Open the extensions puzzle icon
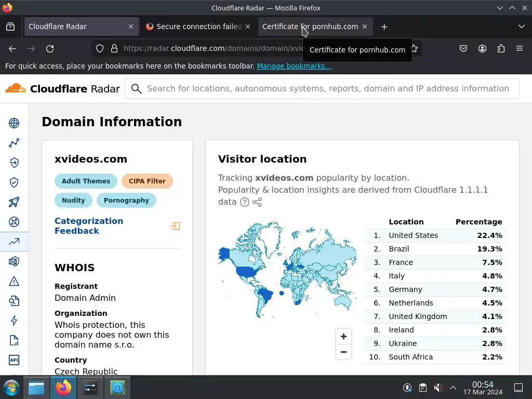532x399 pixels. pos(501,48)
